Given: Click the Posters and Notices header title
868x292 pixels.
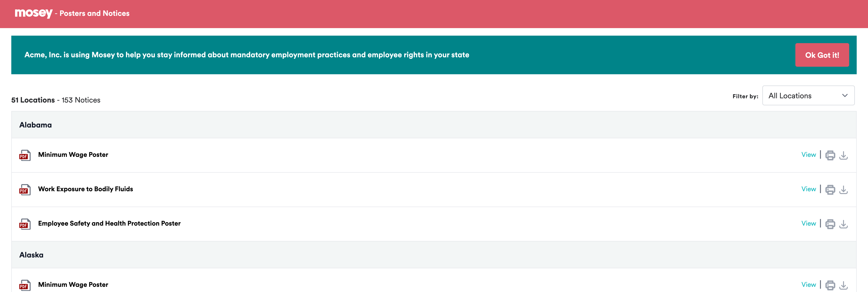Looking at the screenshot, I should tap(94, 14).
